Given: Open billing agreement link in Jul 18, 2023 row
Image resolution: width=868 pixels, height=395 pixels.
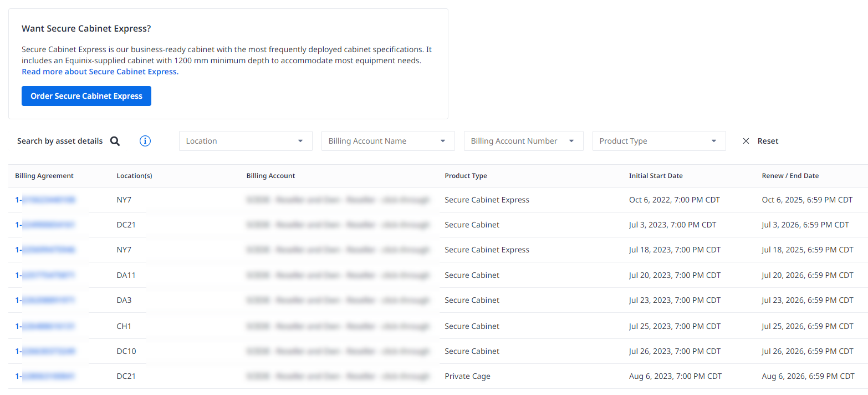Looking at the screenshot, I should (45, 250).
